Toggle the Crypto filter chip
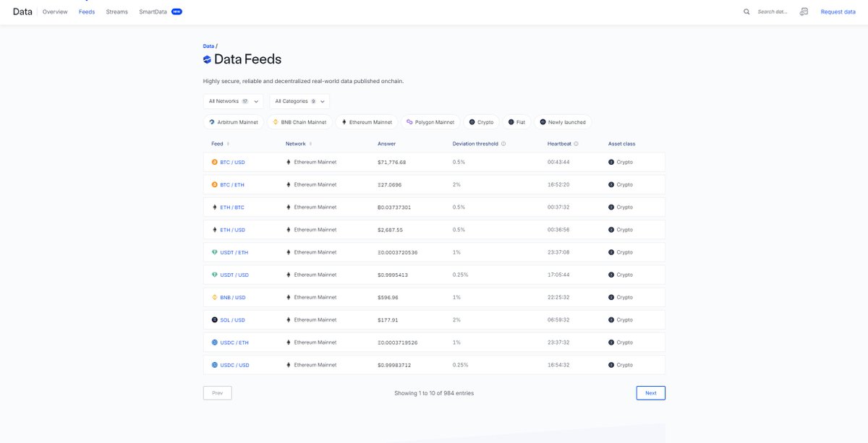This screenshot has width=868, height=443. pos(481,122)
